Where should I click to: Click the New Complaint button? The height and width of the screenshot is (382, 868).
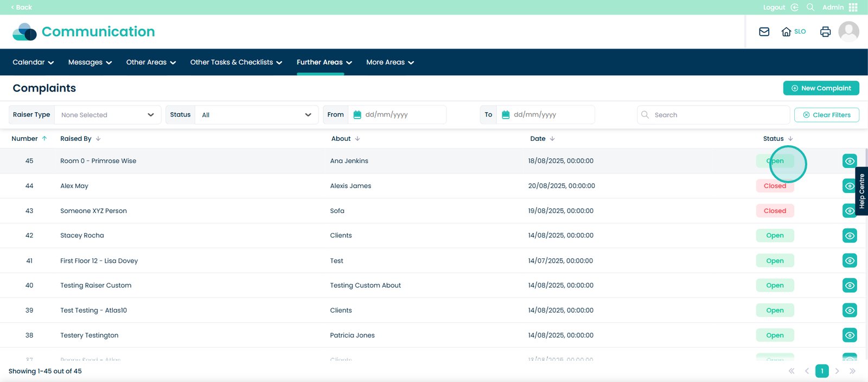click(x=821, y=88)
